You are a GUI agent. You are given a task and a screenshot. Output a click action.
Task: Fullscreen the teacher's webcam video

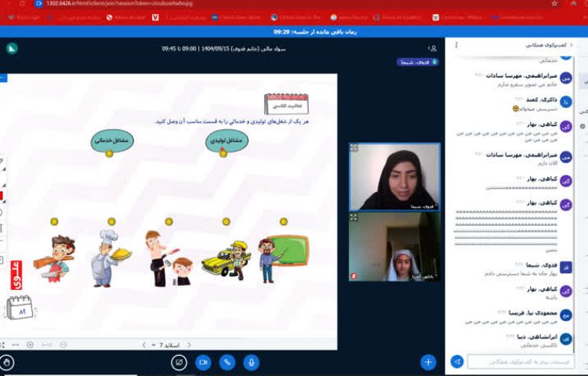click(x=354, y=148)
